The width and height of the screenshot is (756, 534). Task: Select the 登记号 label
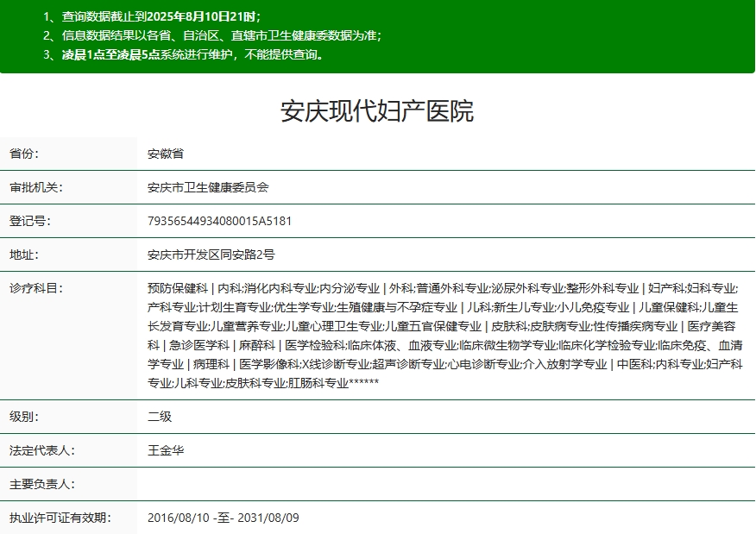[30, 221]
